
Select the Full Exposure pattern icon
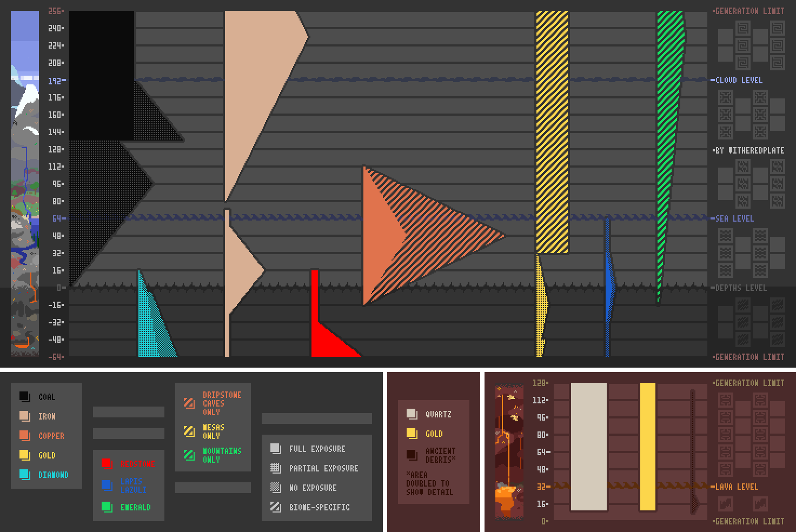click(x=275, y=449)
